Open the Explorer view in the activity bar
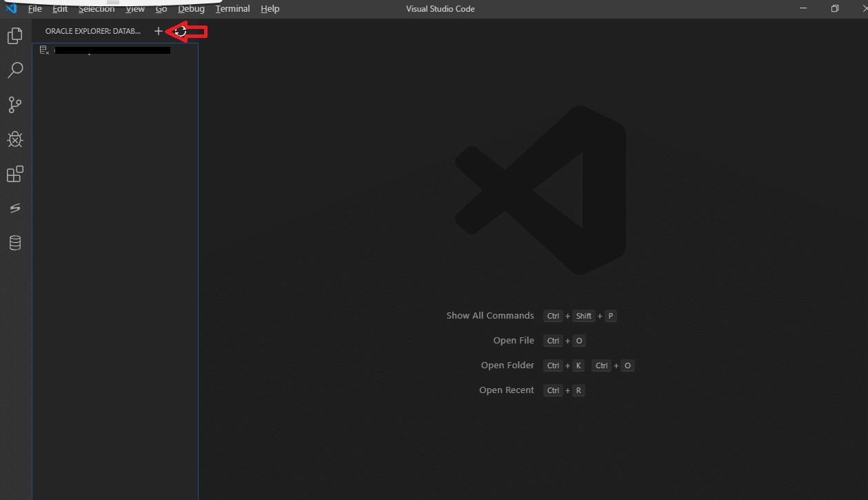 click(x=14, y=36)
